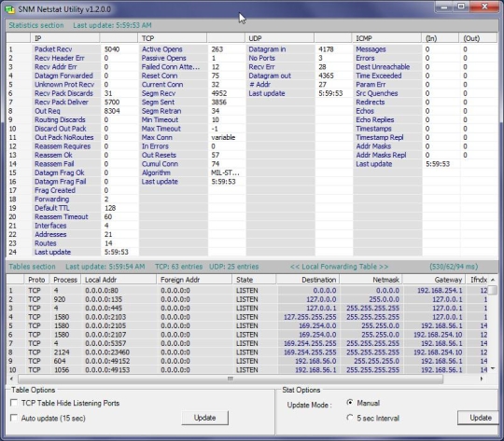
Task: Select the 5 sec Interval option
Action: [350, 418]
